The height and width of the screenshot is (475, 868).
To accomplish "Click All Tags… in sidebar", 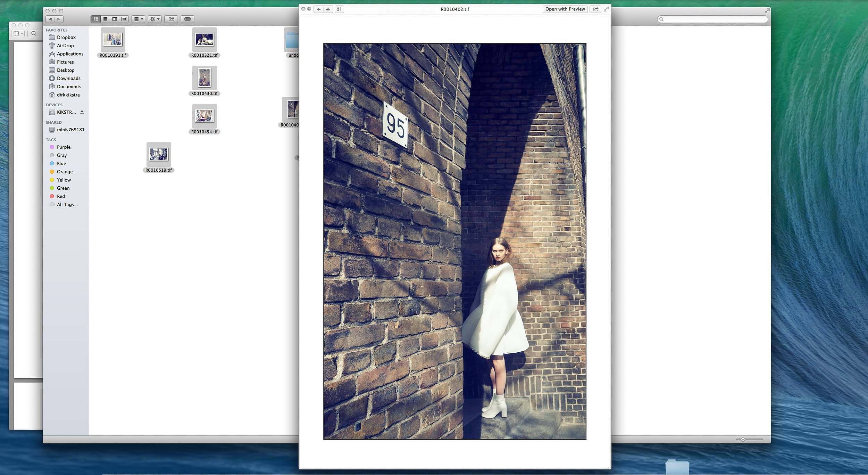I will tap(67, 205).
